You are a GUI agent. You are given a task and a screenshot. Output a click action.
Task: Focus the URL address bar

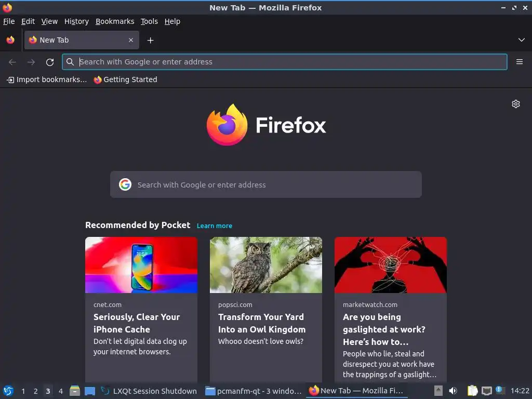[284, 62]
